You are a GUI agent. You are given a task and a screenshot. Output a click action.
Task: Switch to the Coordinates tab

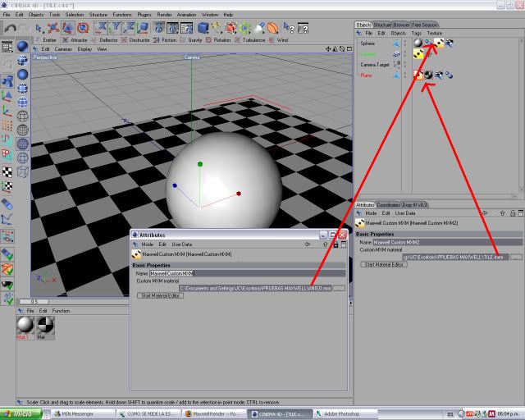pos(388,205)
